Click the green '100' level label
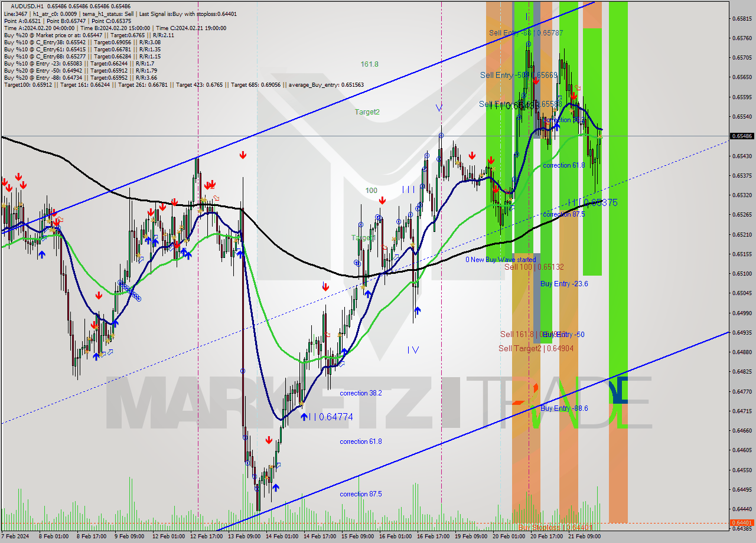 pyautogui.click(x=371, y=190)
